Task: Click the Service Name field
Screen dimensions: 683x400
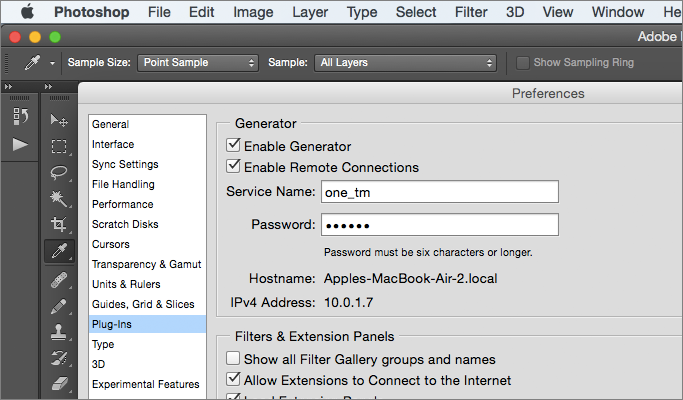Action: (440, 192)
